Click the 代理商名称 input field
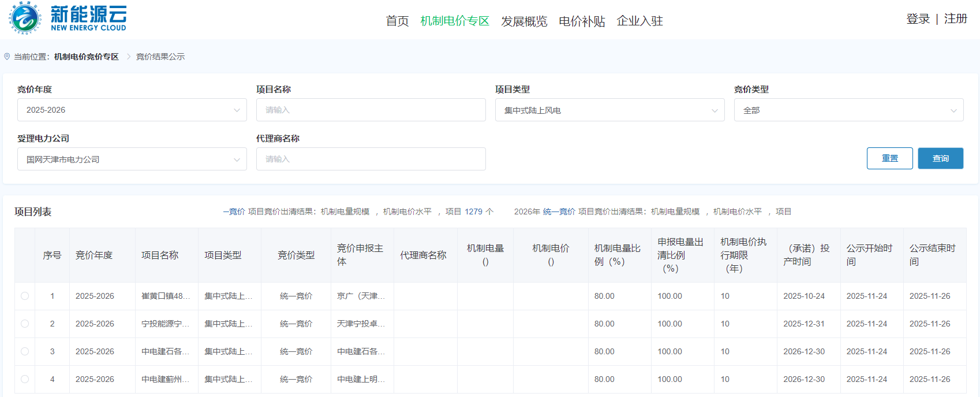 tap(371, 159)
